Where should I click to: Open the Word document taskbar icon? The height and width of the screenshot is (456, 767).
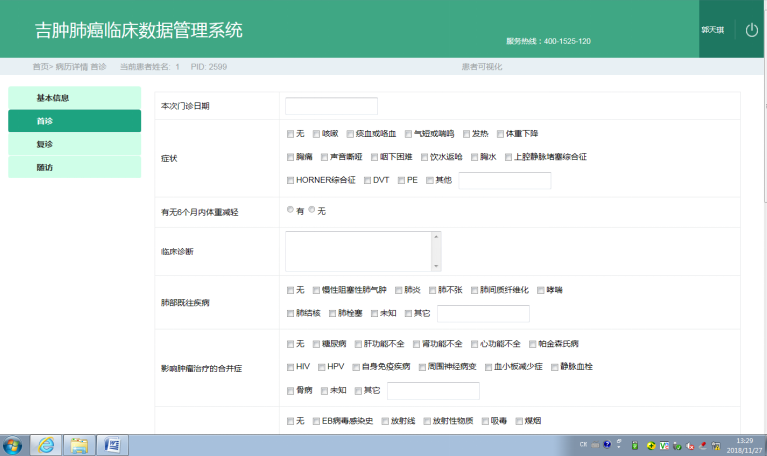pos(112,444)
